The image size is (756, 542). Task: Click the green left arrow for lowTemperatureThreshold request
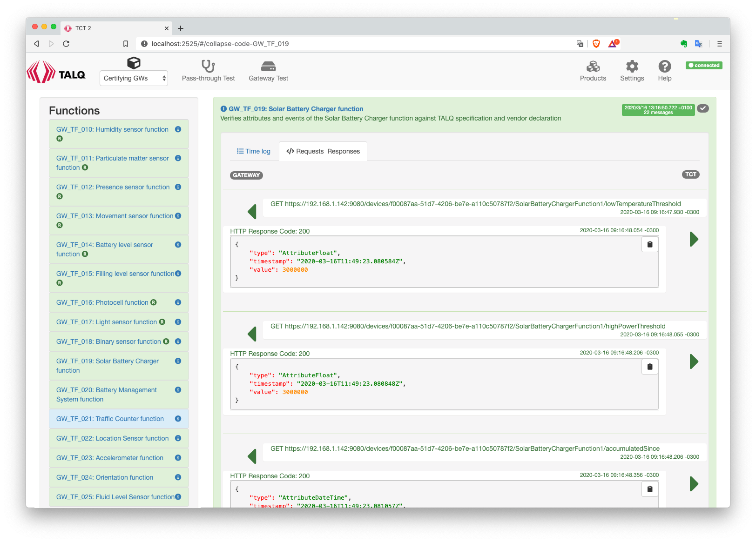point(252,212)
